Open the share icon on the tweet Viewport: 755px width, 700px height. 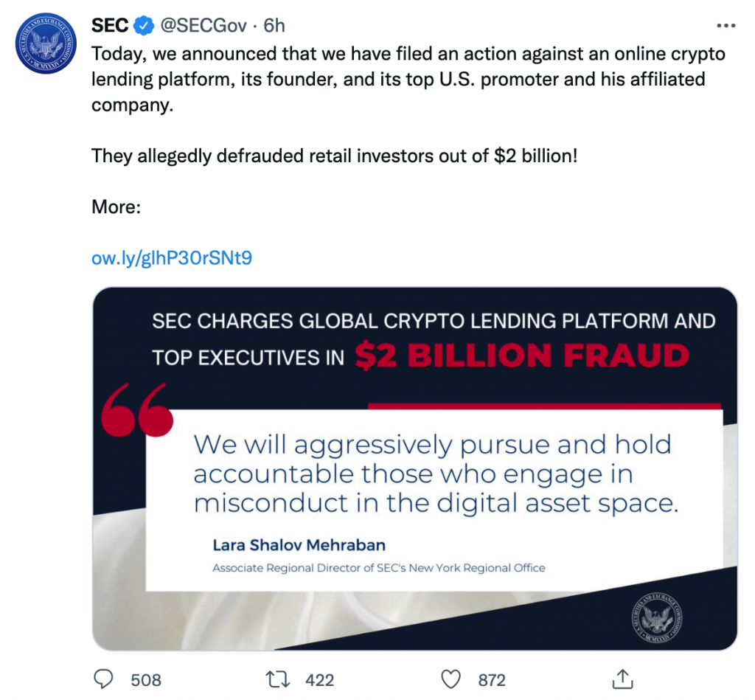coord(623,677)
